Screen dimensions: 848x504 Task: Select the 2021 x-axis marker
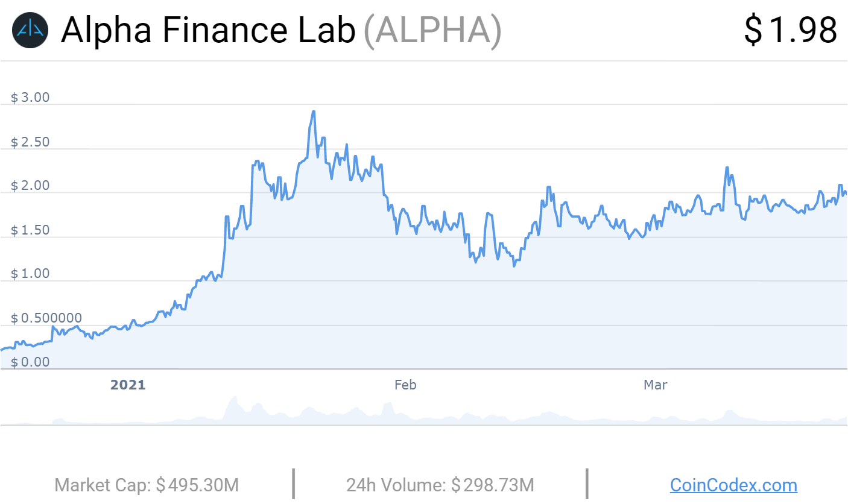128,385
